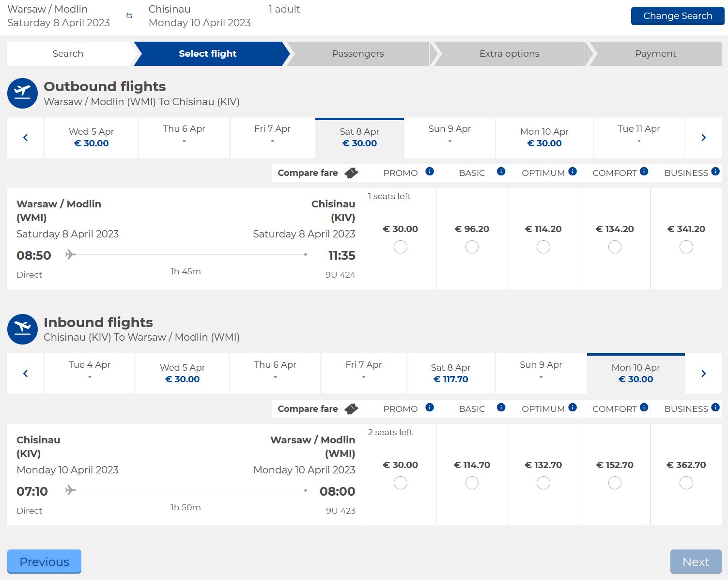This screenshot has height=580, width=728.
Task: Select outbound Wed 5 Apr date tab
Action: tap(92, 138)
